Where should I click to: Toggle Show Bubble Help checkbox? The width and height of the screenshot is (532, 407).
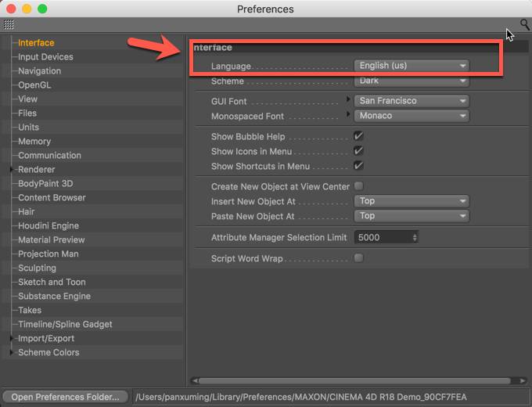tap(358, 136)
